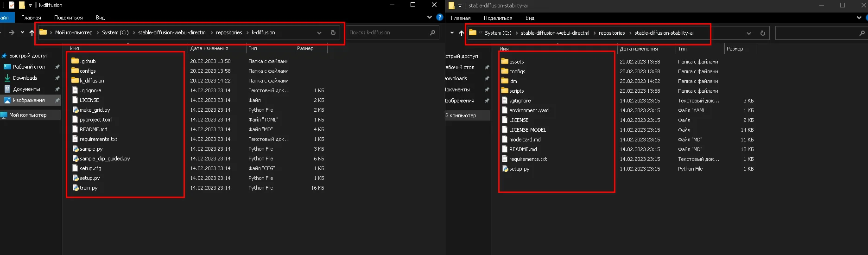Select modelcard.md file icon
868x255 pixels.
point(505,140)
